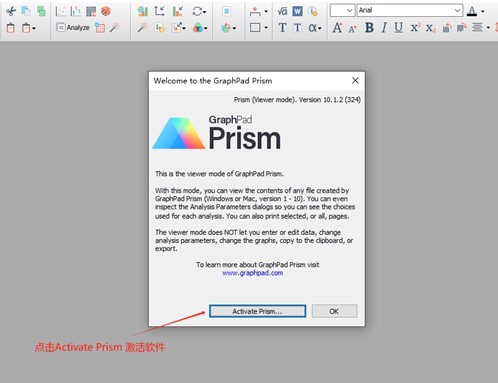Open the www.graphpad.com link
498x383 pixels.
click(x=253, y=273)
